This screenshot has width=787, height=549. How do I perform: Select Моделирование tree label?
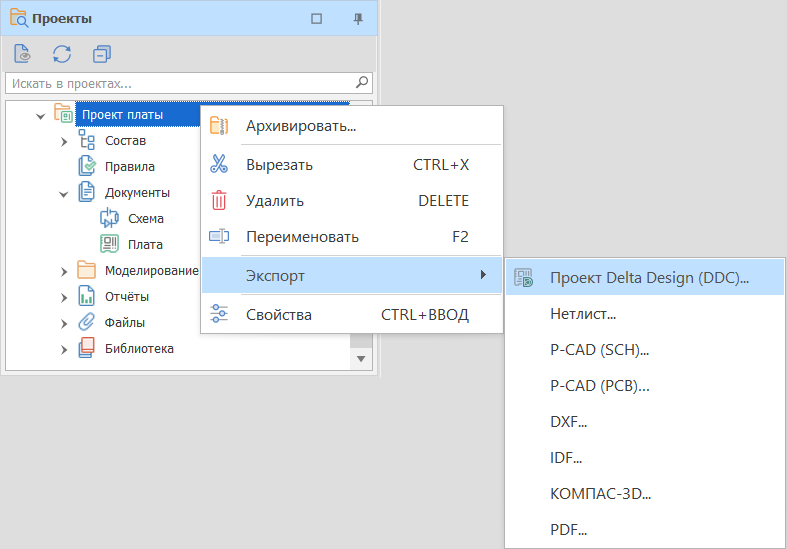coord(152,271)
